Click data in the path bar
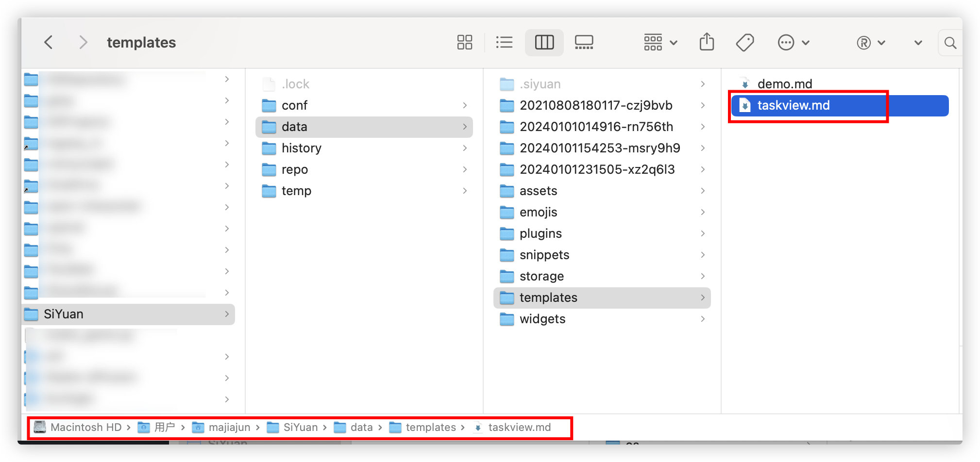The image size is (980, 462). click(x=354, y=428)
